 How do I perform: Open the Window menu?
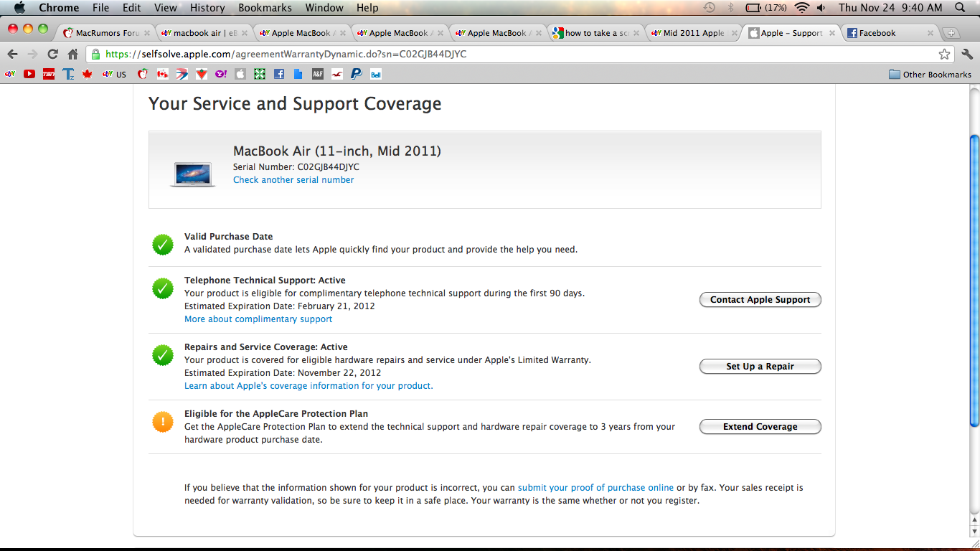pyautogui.click(x=324, y=8)
